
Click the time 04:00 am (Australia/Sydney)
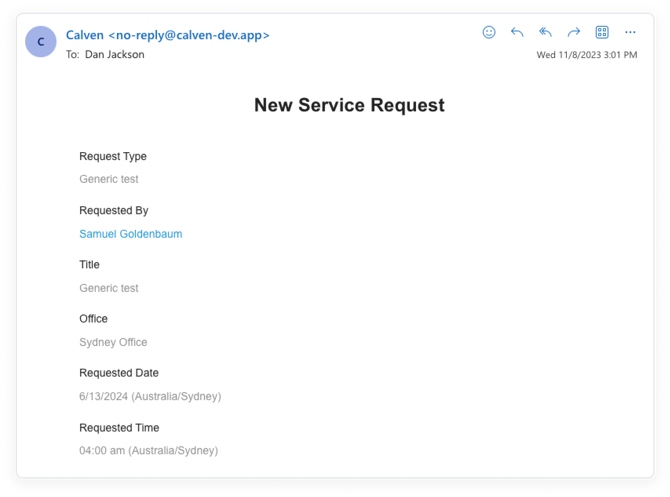pos(149,450)
